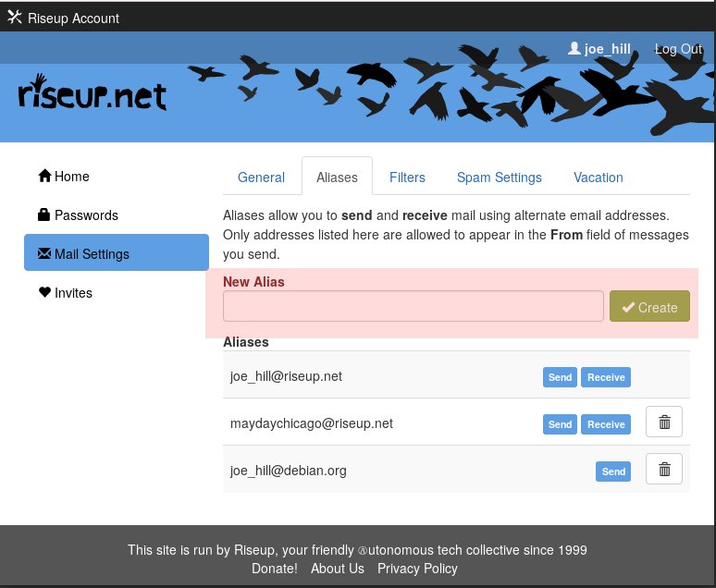This screenshot has width=716, height=588.
Task: Delete the maydaychicago@riseup.net alias
Action: [663, 423]
